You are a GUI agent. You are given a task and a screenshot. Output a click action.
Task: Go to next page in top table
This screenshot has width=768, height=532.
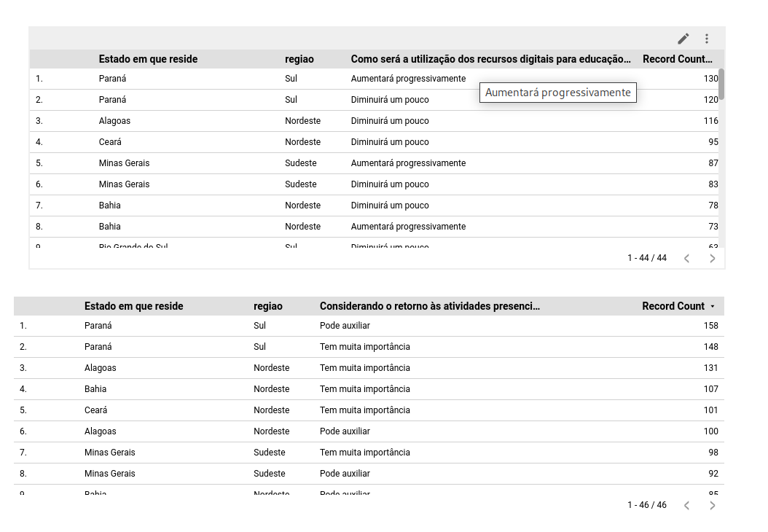pos(712,258)
